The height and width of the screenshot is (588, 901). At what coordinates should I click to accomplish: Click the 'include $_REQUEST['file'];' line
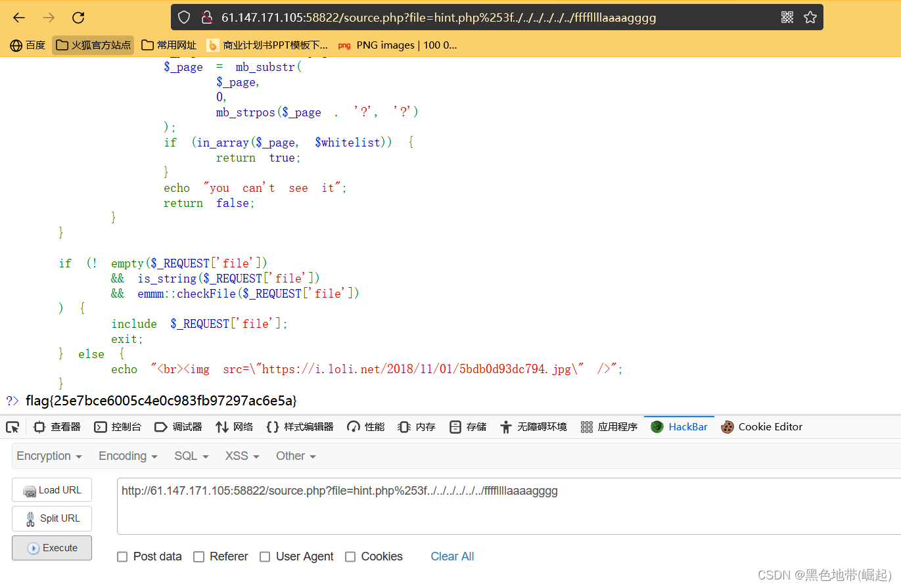[x=200, y=324]
